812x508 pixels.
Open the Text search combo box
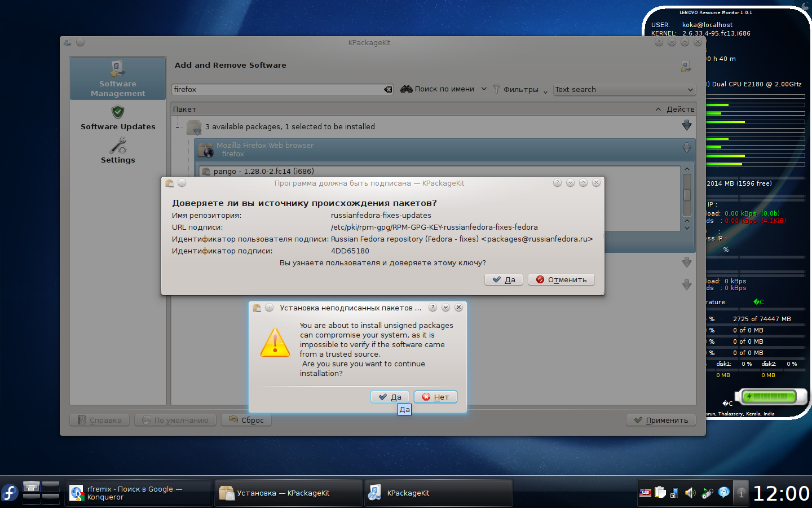point(624,89)
